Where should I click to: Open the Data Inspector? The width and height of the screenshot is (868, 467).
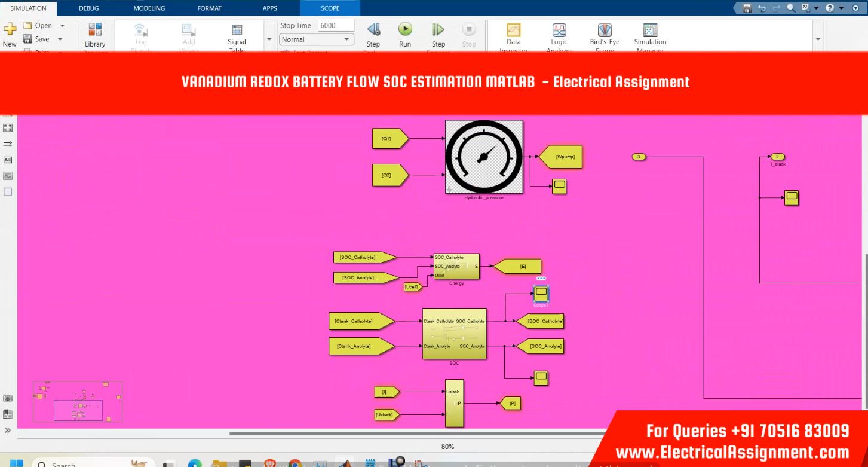click(x=513, y=31)
